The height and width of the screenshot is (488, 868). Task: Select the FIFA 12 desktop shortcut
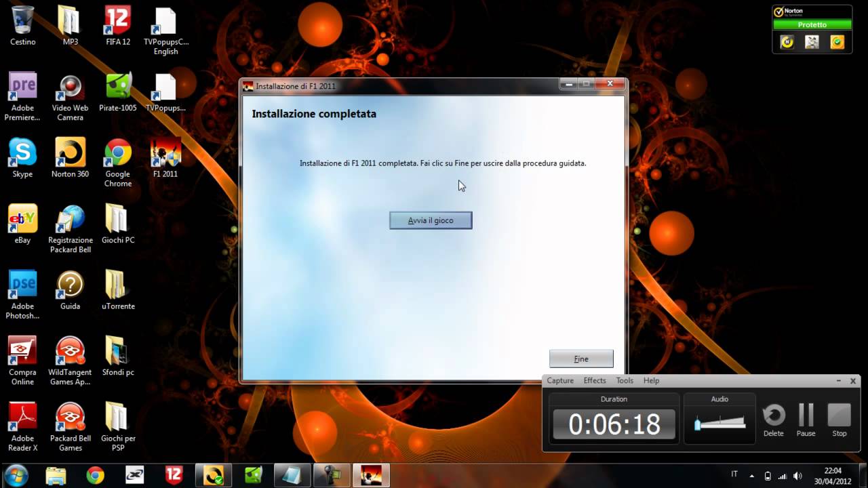[117, 26]
